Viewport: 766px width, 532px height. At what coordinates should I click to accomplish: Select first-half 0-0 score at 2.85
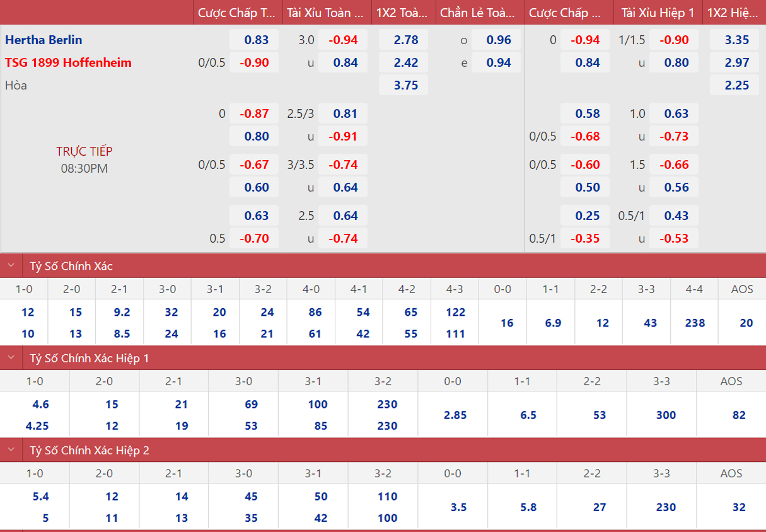[455, 415]
